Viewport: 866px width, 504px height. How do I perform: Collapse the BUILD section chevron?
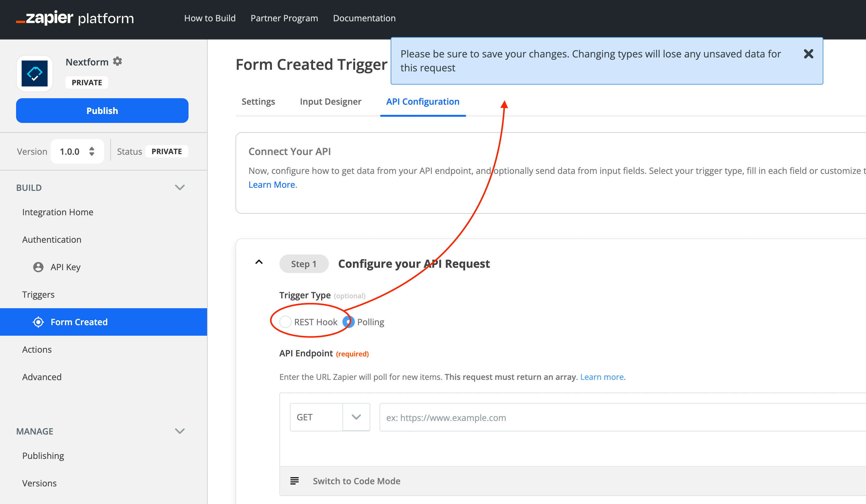pyautogui.click(x=180, y=187)
